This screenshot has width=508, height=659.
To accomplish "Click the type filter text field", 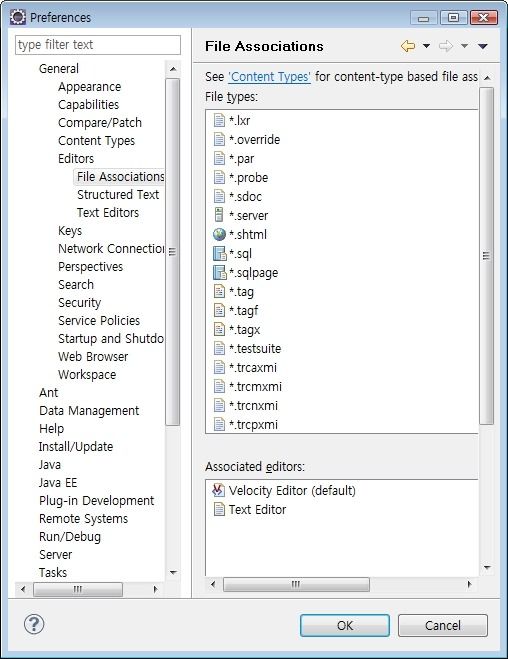I will pyautogui.click(x=98, y=45).
